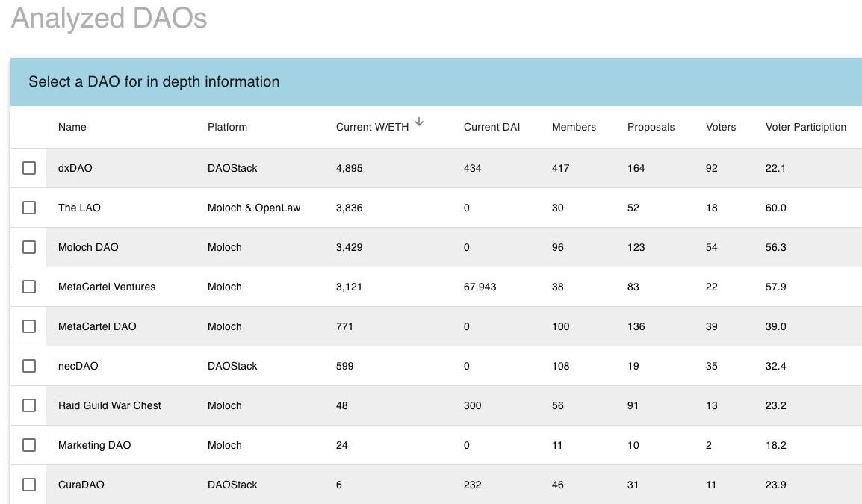The height and width of the screenshot is (504, 862).
Task: Sort by the Voters column header
Action: (720, 127)
